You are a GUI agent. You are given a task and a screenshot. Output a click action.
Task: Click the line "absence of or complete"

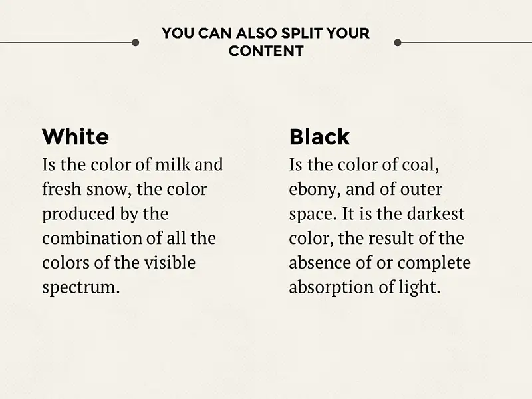[x=380, y=263]
